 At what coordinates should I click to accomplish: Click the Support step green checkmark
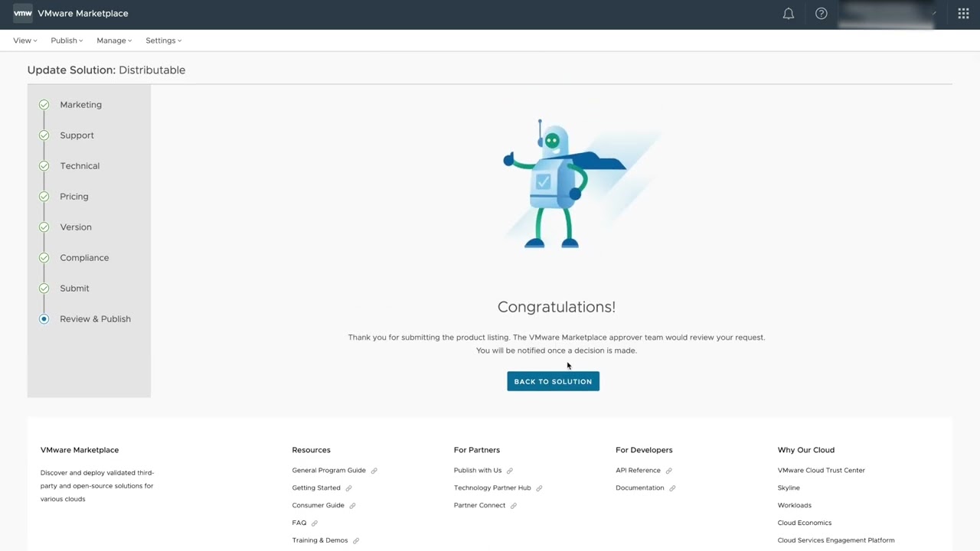coord(44,135)
